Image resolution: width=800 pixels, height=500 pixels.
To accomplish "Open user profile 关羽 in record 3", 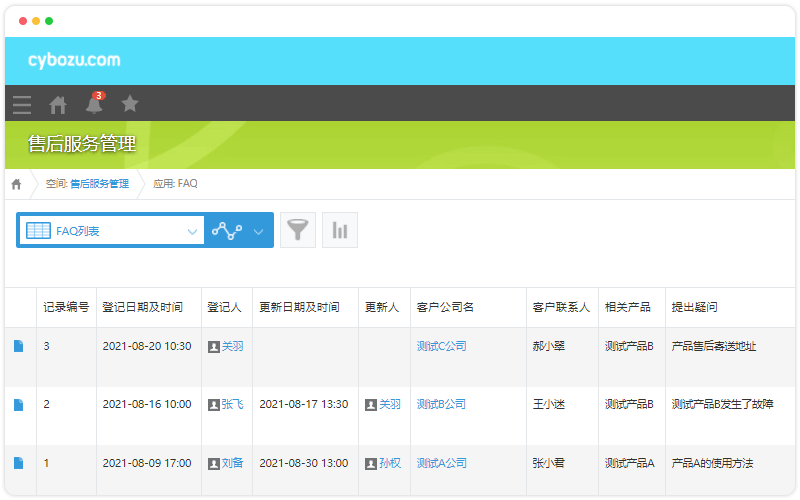I will pos(231,347).
